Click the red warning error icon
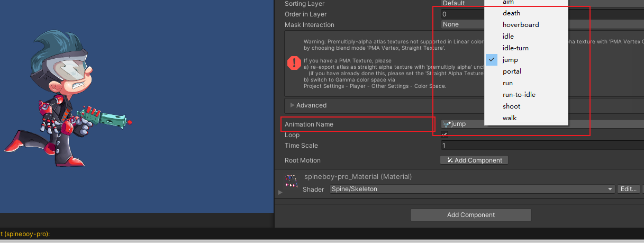 294,64
